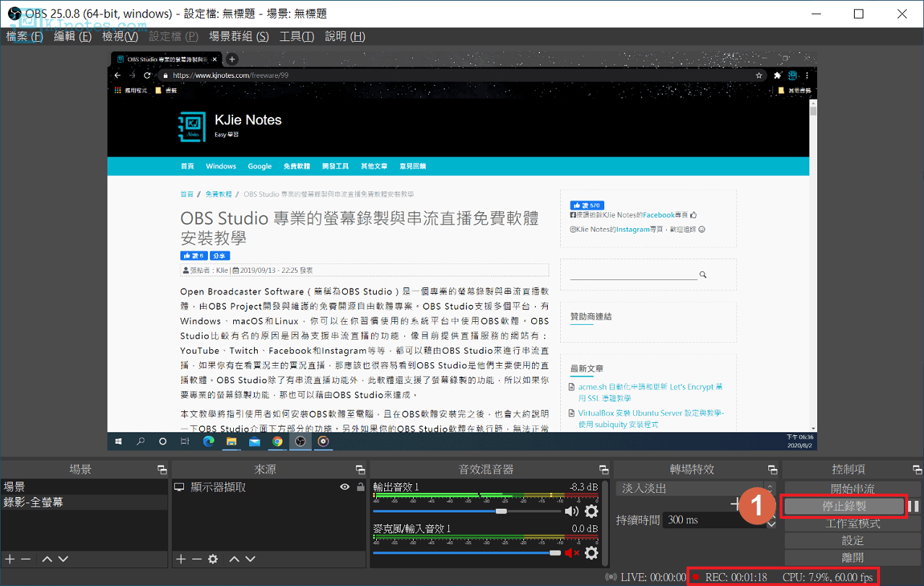Image resolution: width=924 pixels, height=586 pixels.
Task: Click the 開始串流 button
Action: tap(852, 489)
